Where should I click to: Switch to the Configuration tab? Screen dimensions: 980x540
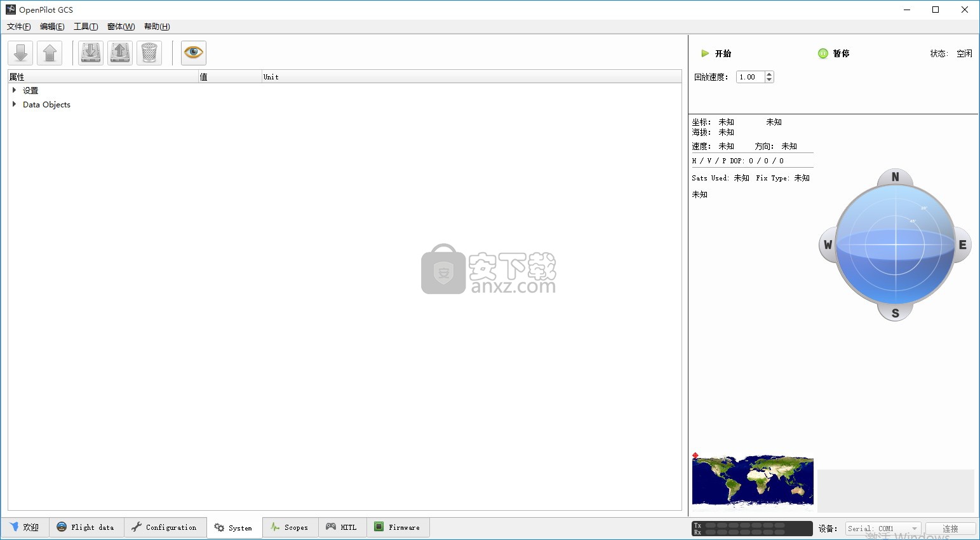pos(164,527)
